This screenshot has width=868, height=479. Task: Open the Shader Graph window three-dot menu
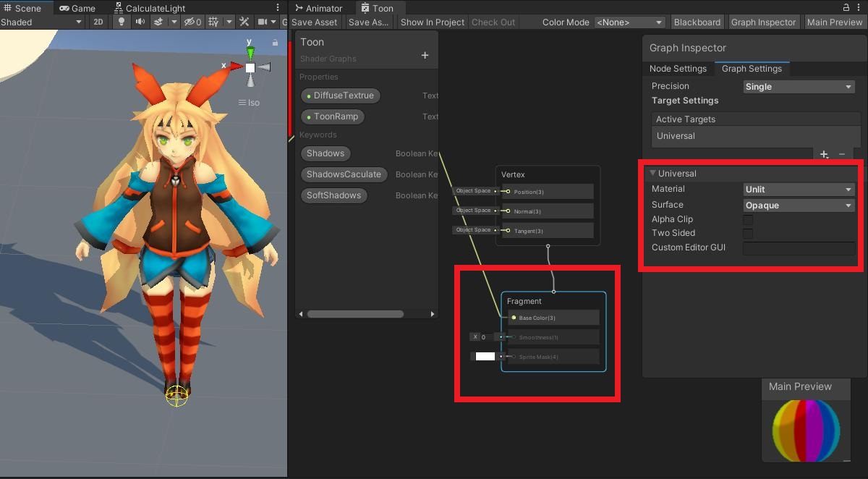tap(859, 7)
